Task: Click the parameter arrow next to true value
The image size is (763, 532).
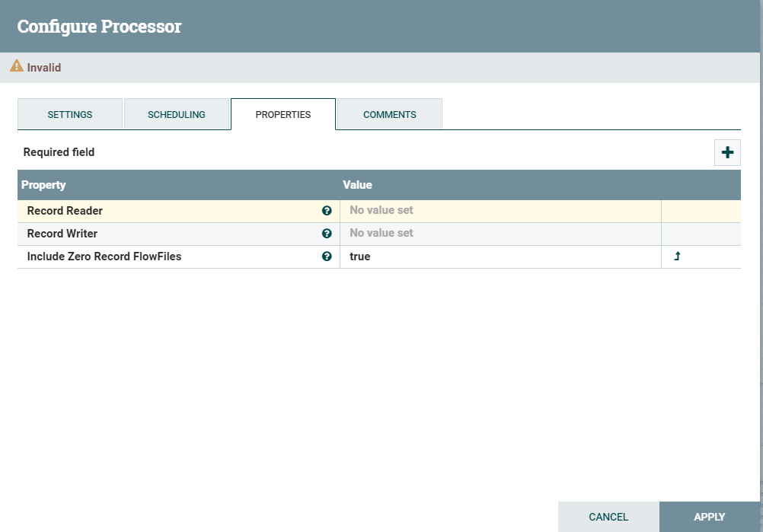Action: pos(676,257)
